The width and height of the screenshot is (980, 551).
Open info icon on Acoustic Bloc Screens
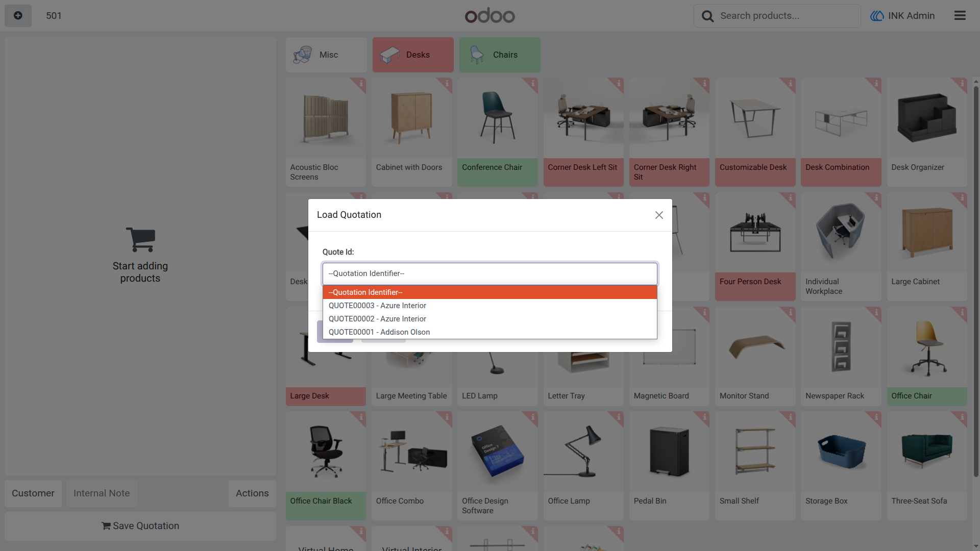[x=360, y=83]
